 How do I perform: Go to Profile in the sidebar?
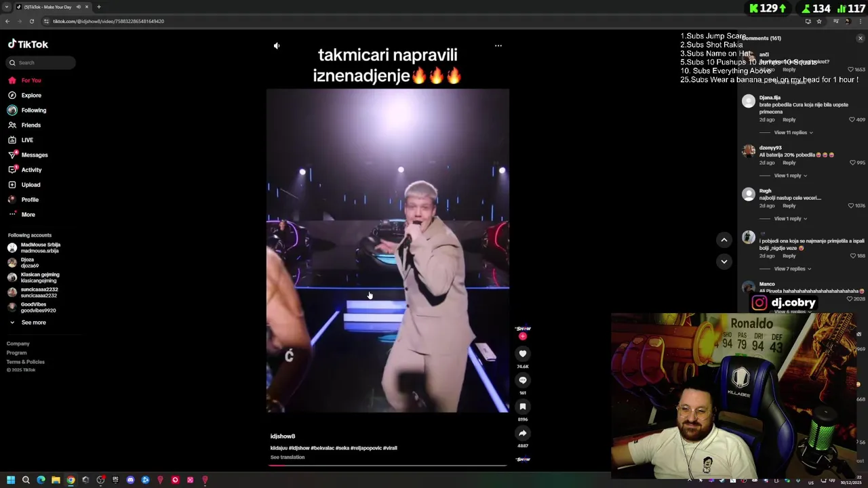24,199
